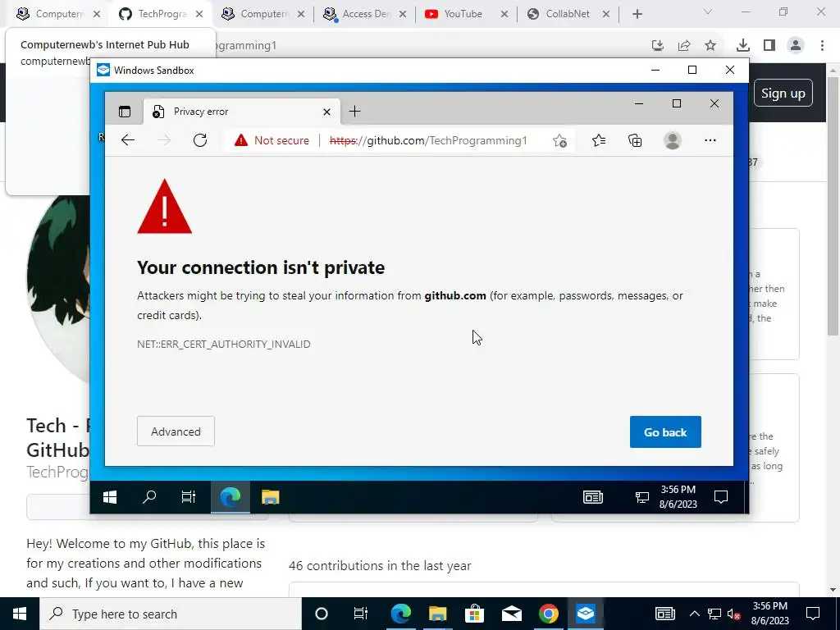Open the host Windows Start menu

point(20,614)
